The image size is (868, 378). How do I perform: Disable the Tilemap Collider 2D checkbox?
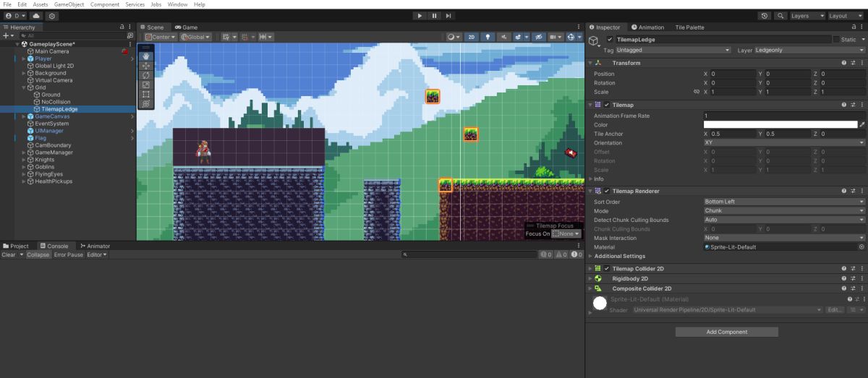(x=607, y=269)
